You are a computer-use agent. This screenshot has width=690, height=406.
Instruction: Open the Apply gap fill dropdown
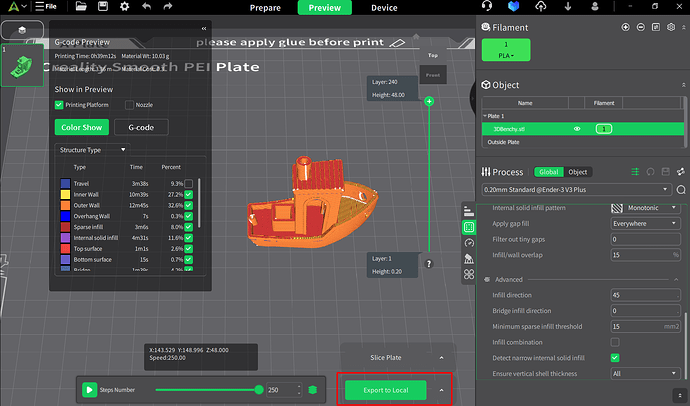(x=645, y=223)
